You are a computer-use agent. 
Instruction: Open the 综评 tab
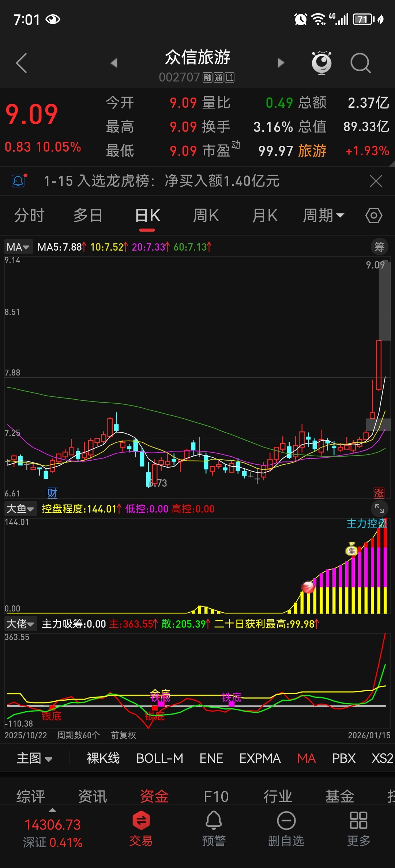pyautogui.click(x=31, y=796)
